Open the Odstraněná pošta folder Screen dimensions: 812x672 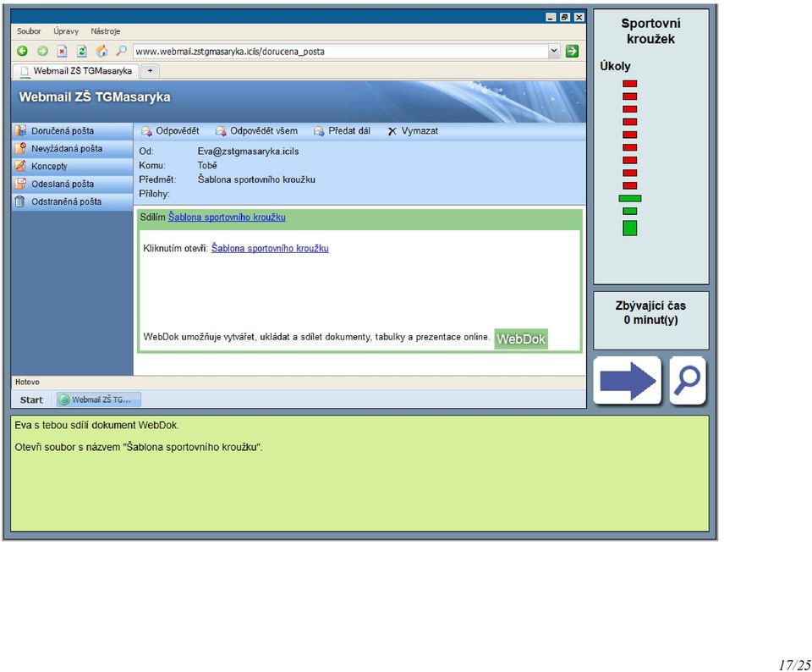(x=73, y=201)
